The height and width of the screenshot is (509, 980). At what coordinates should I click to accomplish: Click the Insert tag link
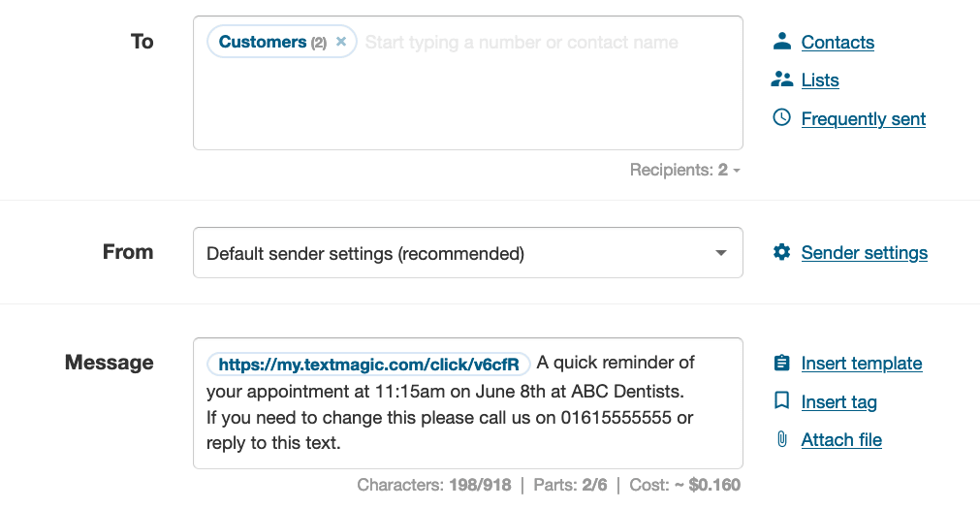click(838, 402)
